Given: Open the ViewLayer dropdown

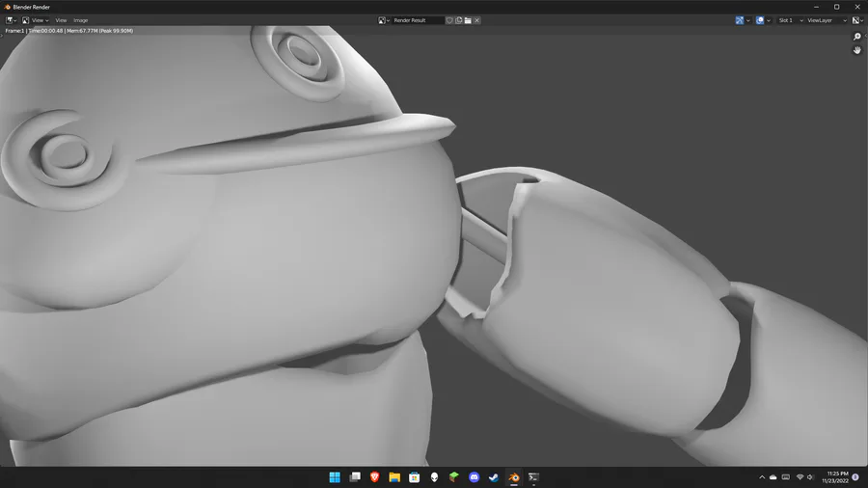Looking at the screenshot, I should click(x=827, y=20).
